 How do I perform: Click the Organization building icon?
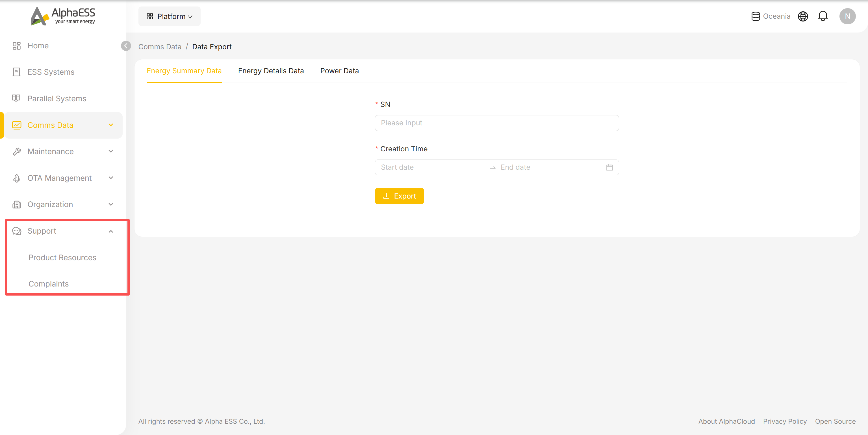click(16, 204)
